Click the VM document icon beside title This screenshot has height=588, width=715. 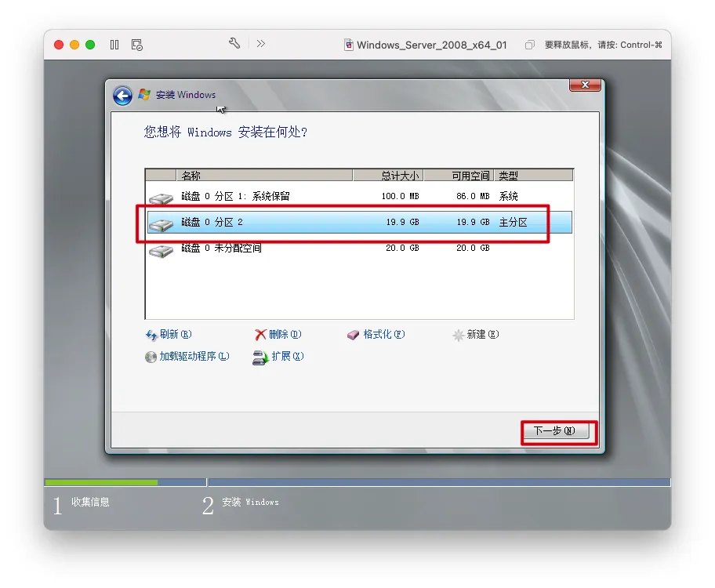[x=348, y=45]
